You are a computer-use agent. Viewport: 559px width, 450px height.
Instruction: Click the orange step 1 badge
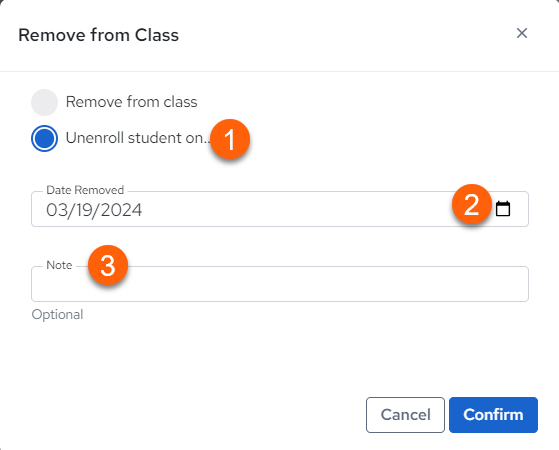[230, 139]
